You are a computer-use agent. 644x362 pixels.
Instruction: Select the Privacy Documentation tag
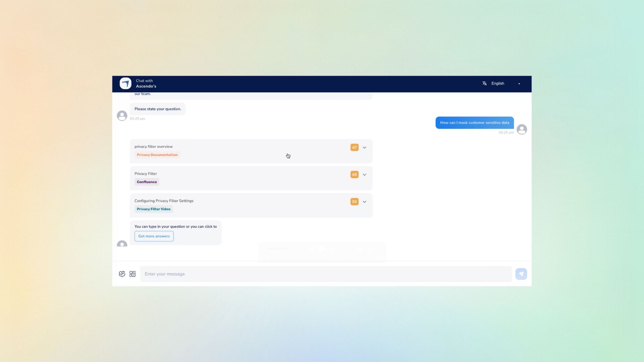(x=157, y=155)
